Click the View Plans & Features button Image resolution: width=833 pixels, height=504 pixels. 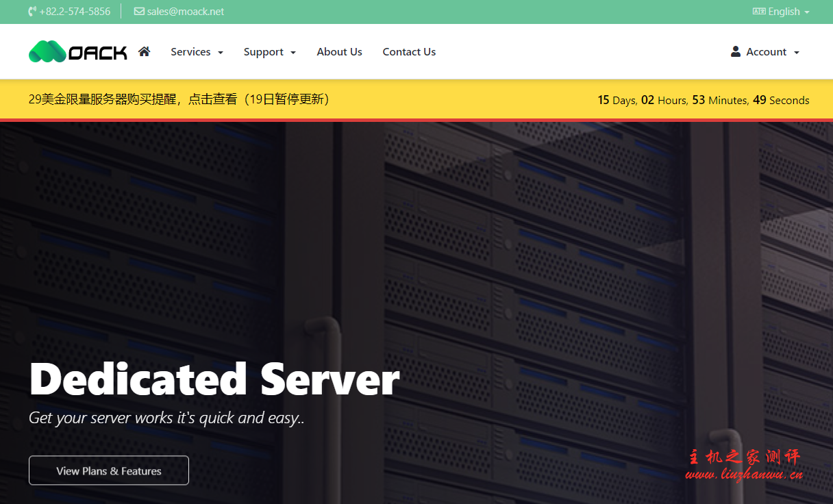click(x=108, y=470)
